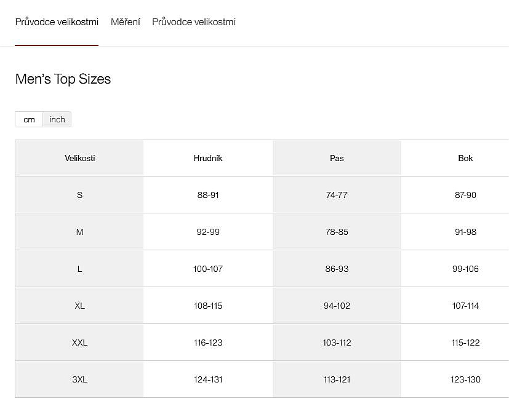Image resolution: width=509 pixels, height=420 pixels.
Task: Switch units to cm
Action: point(29,119)
